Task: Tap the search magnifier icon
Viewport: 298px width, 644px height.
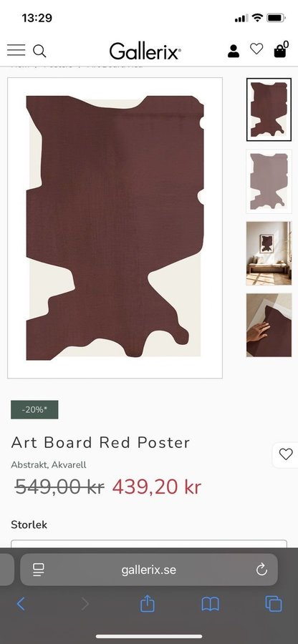Action: tap(39, 51)
